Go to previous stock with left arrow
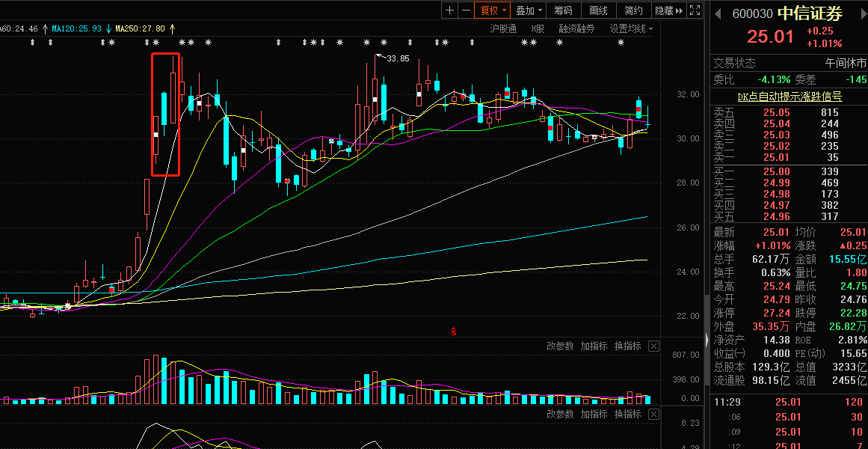Viewport: 868px width, 449px height. tap(718, 13)
